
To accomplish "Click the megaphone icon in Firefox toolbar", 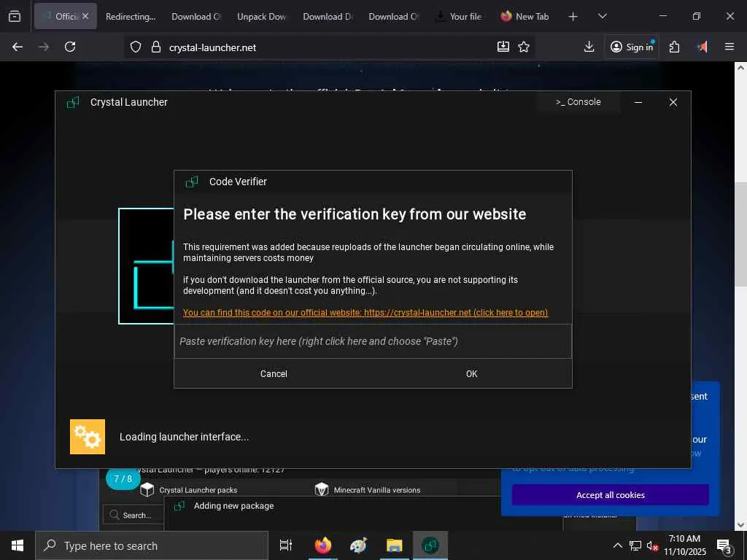I will point(703,47).
